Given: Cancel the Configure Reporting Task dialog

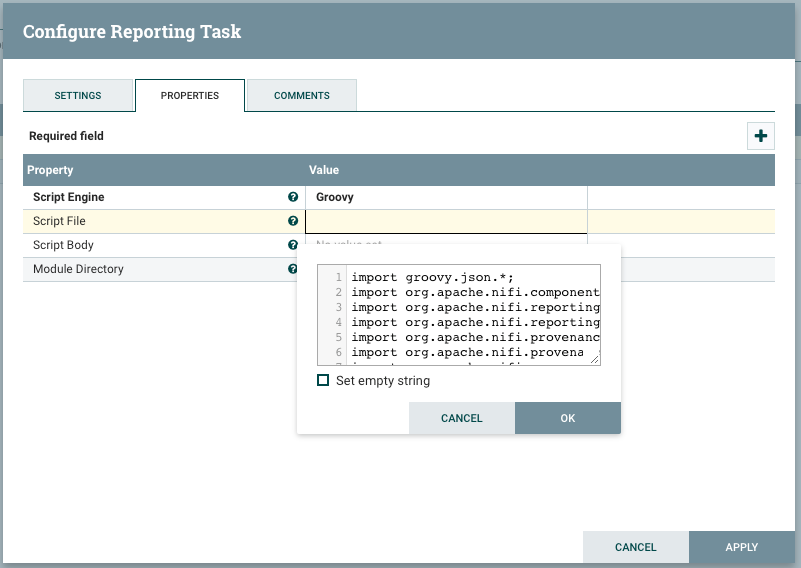Looking at the screenshot, I should (x=635, y=547).
